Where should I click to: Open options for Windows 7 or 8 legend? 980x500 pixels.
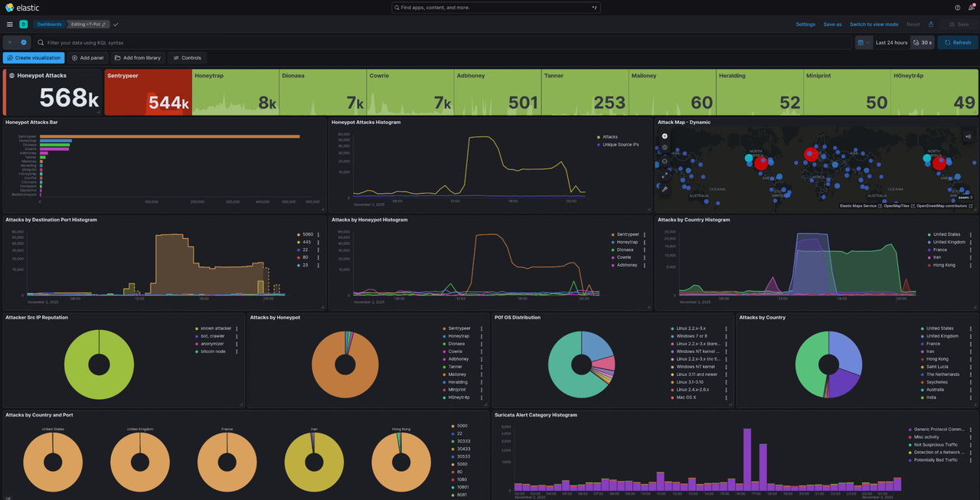[x=726, y=336]
